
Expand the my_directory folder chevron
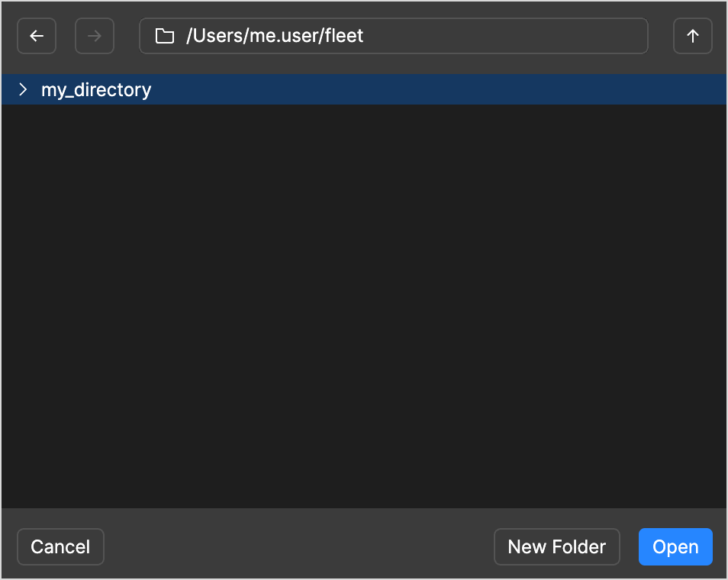tap(23, 90)
